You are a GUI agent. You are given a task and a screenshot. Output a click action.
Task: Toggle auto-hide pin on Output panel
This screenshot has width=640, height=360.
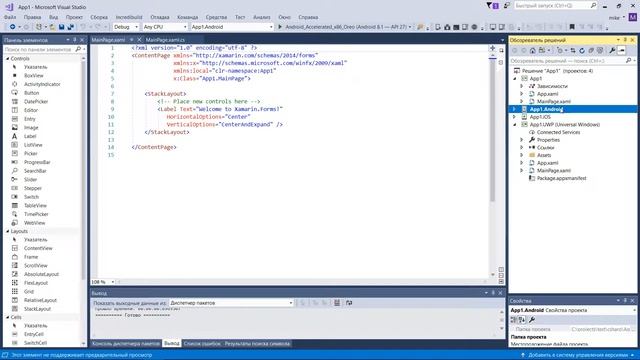click(x=493, y=293)
